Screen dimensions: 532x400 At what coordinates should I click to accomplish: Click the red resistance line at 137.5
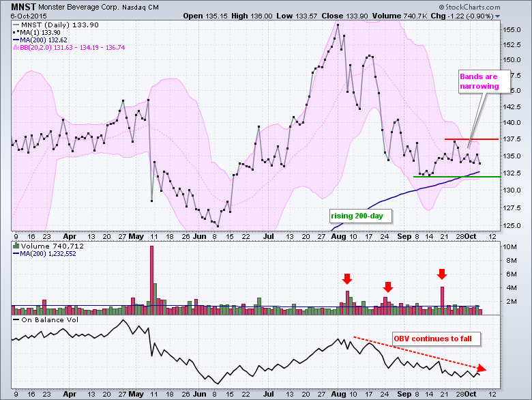click(x=471, y=139)
